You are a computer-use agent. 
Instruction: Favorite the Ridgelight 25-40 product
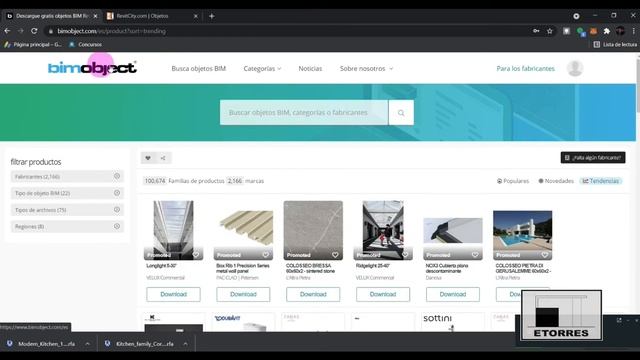click(x=405, y=255)
